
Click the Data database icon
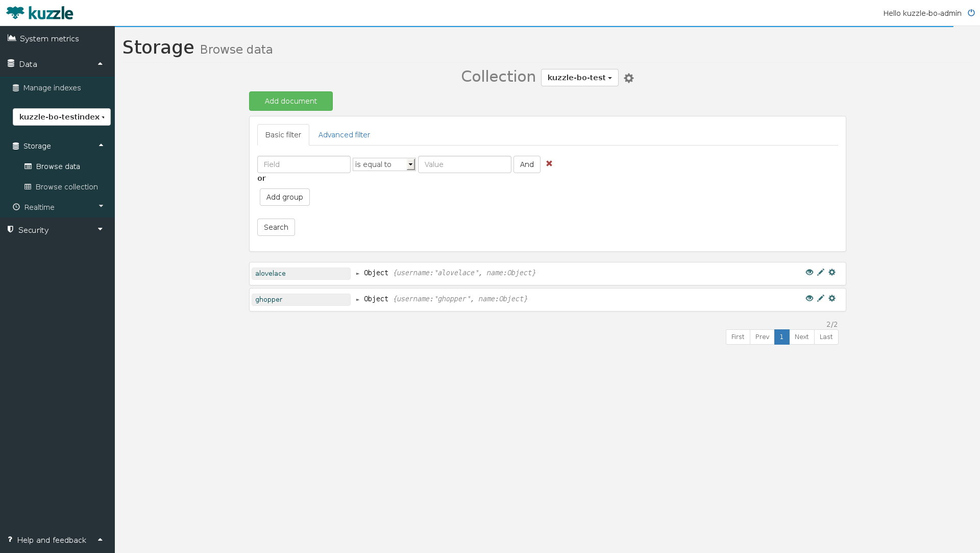coord(11,64)
